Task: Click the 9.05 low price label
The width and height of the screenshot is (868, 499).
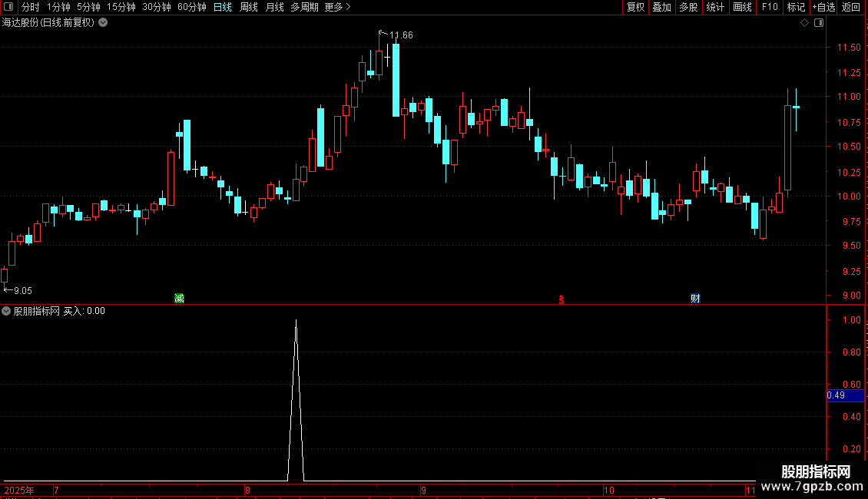Action: (23, 290)
